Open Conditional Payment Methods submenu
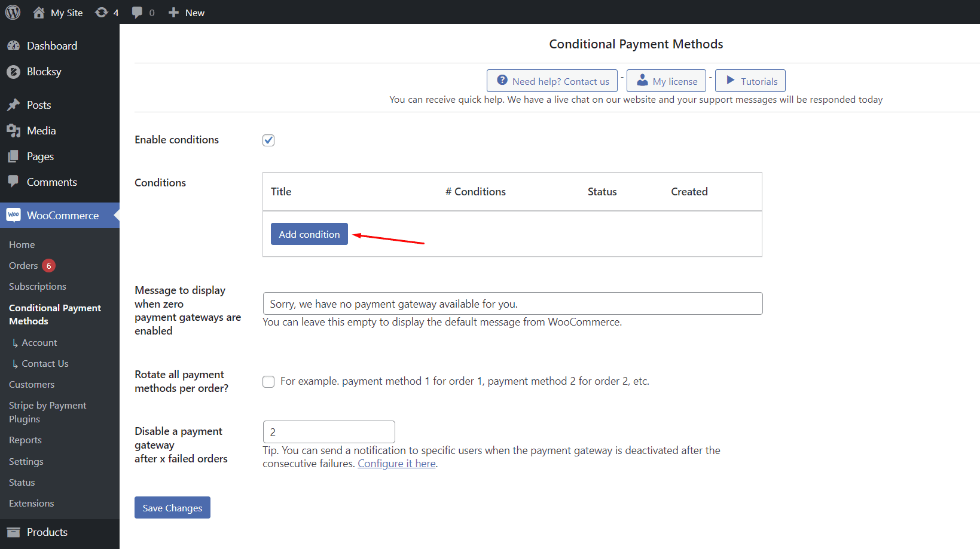This screenshot has width=980, height=549. point(55,315)
